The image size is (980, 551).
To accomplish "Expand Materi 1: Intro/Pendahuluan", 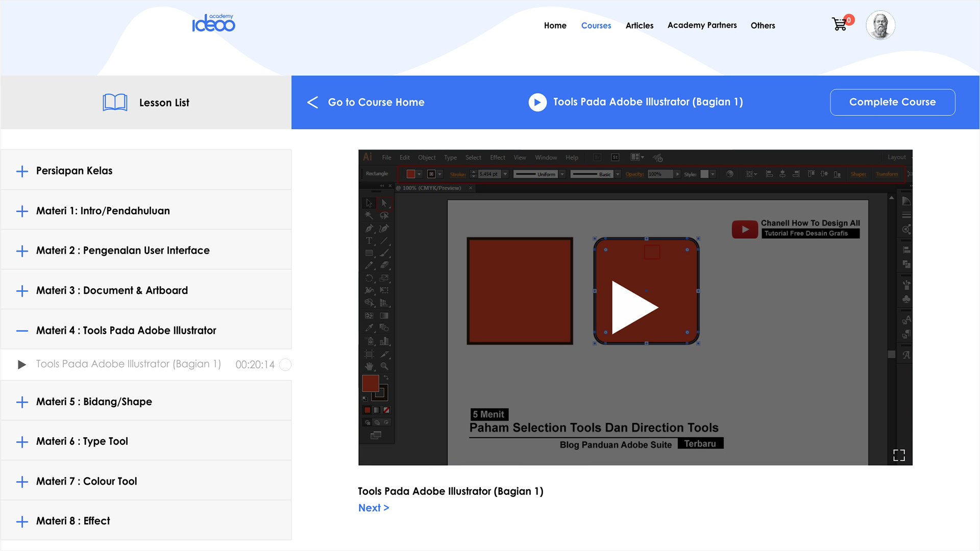I will pos(146,211).
